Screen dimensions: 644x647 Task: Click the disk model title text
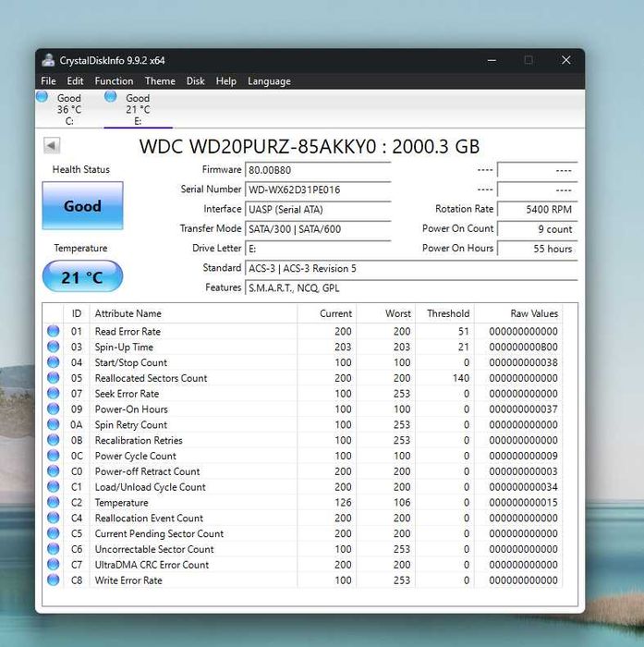[x=310, y=146]
